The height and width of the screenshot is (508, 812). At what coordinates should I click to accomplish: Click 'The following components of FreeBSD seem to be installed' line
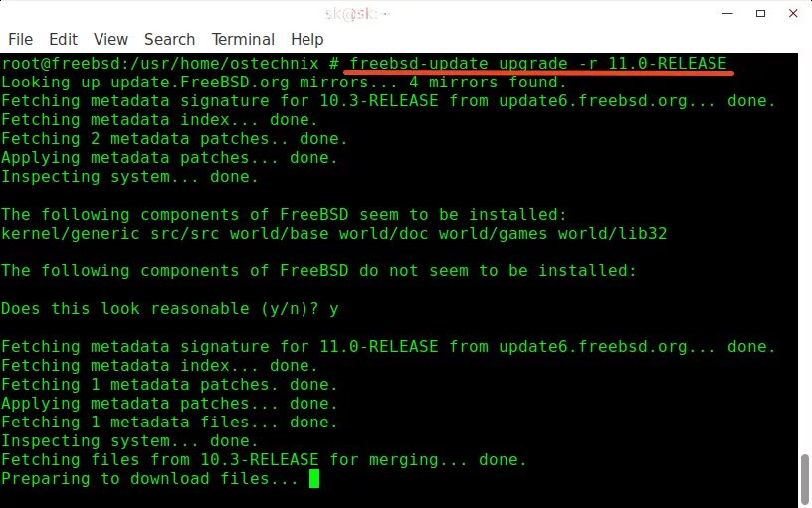coord(284,214)
